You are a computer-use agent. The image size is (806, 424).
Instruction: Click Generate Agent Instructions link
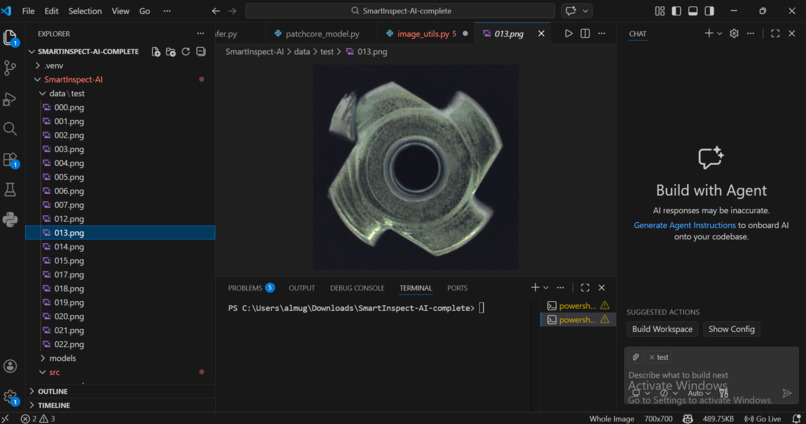684,225
